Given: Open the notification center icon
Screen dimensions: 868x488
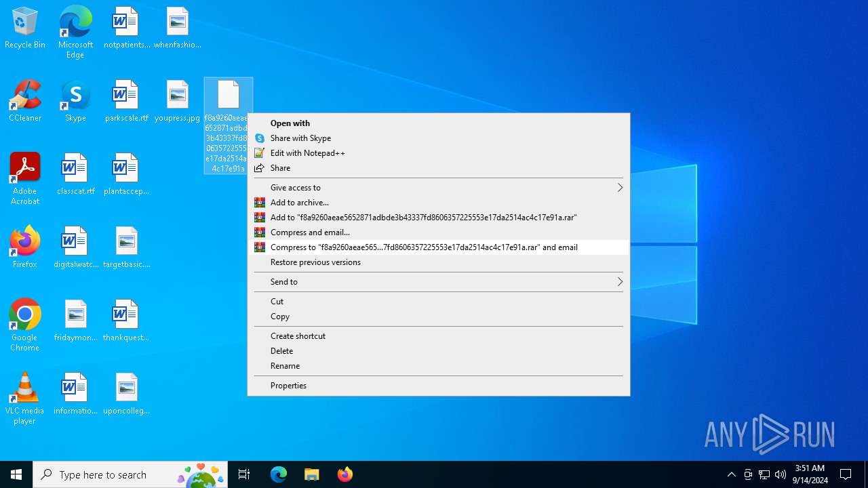Looking at the screenshot, I should pos(846,474).
